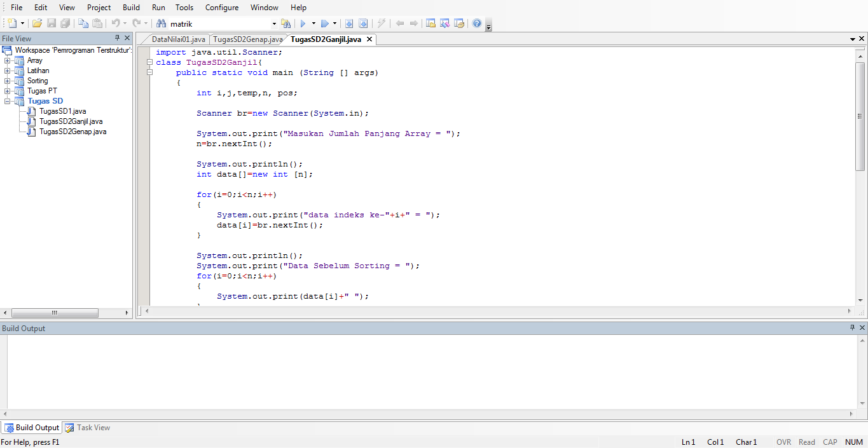Open the matrik search combo dropdown
The image size is (868, 448).
274,23
